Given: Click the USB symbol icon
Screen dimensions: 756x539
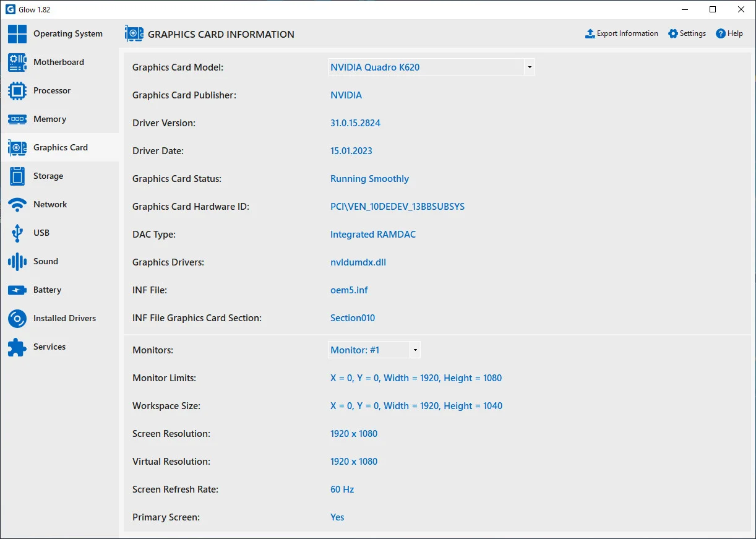Looking at the screenshot, I should (x=17, y=233).
